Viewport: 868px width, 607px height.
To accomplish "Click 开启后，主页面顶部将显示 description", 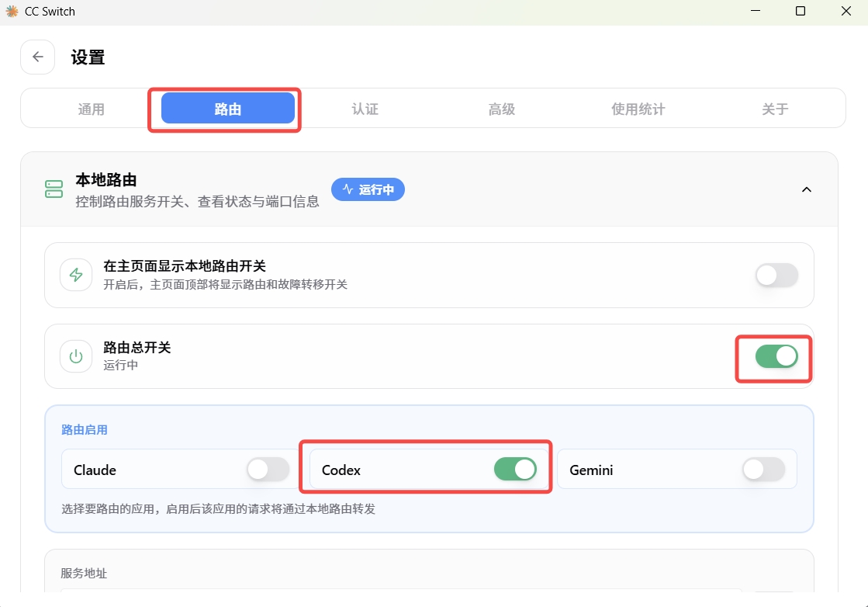I will click(225, 284).
